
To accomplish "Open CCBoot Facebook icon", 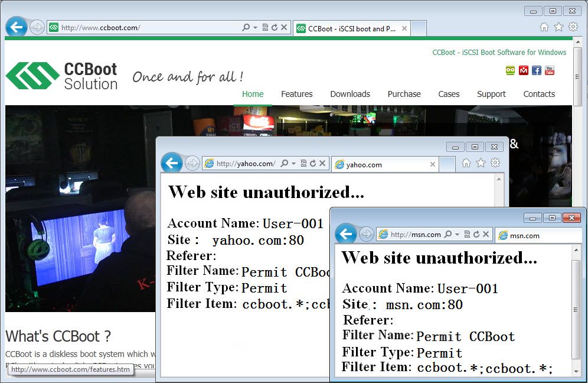I will 537,70.
